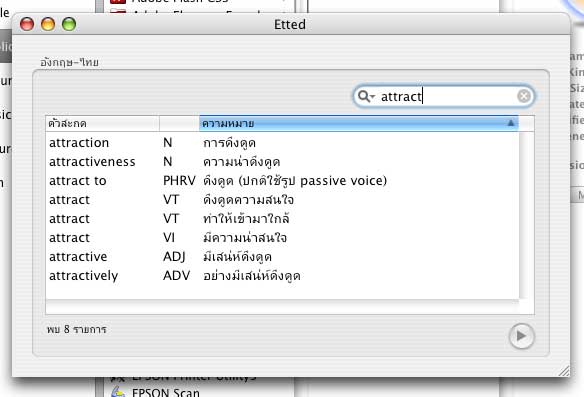584x397 pixels.
Task: Click the meaning with passive voice note
Action: click(295, 181)
